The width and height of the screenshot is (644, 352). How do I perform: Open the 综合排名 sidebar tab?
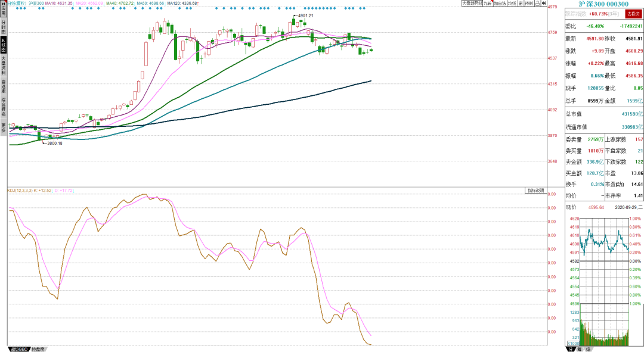pos(4,107)
